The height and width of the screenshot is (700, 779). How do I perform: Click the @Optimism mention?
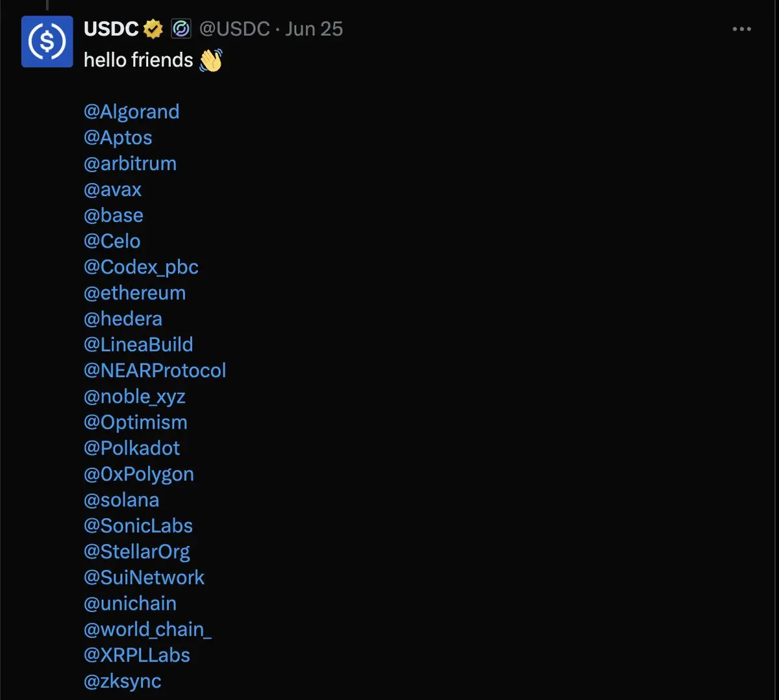136,422
